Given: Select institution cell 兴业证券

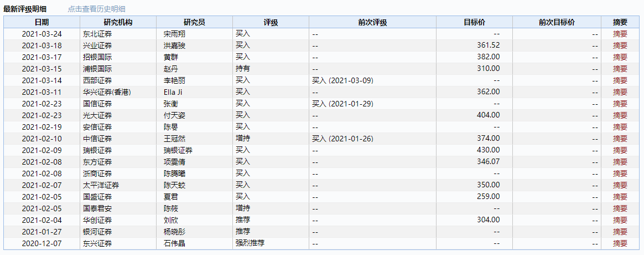Looking at the screenshot, I should tap(97, 45).
